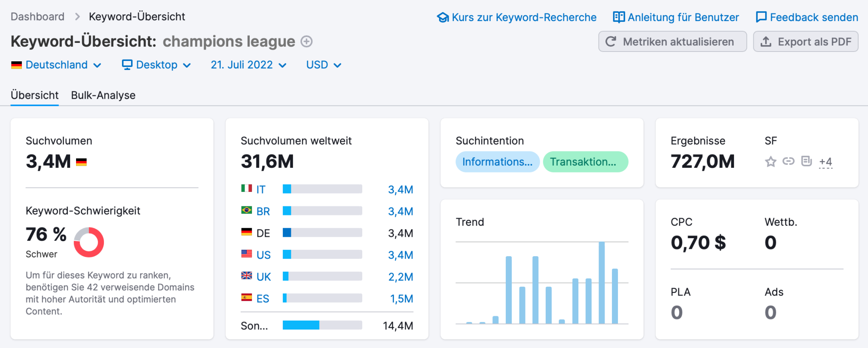
Task: Click the plus icon beside champions league
Action: coord(306,42)
